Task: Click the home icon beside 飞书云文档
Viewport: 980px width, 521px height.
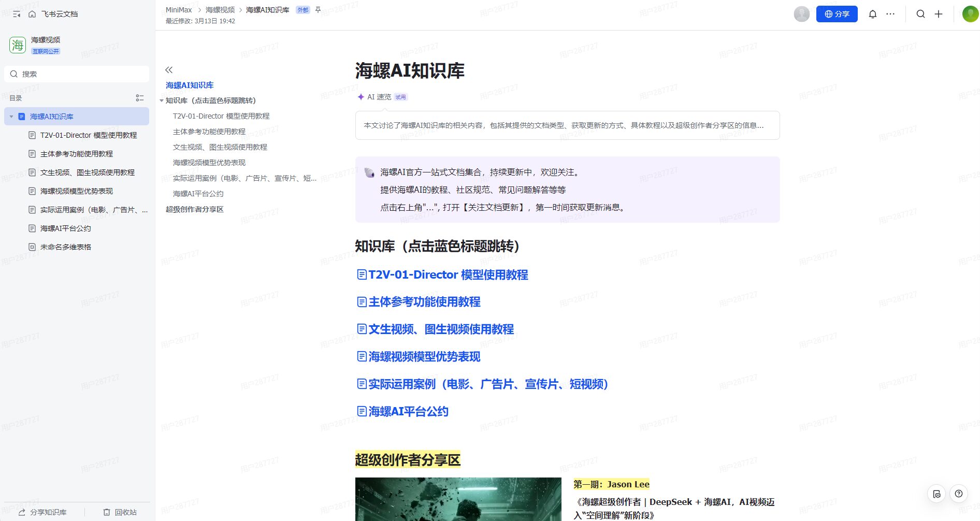Action: click(x=32, y=14)
